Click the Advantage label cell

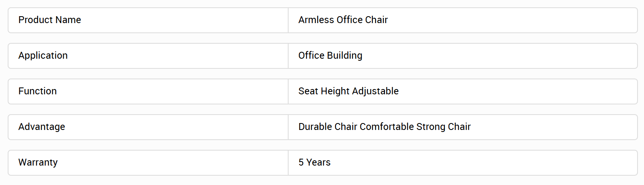pos(148,127)
